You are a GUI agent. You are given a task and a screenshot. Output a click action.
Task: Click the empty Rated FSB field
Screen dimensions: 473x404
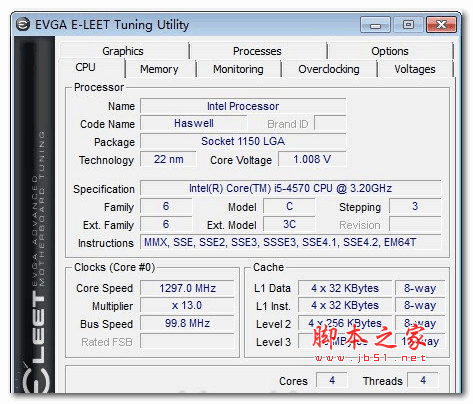(187, 341)
